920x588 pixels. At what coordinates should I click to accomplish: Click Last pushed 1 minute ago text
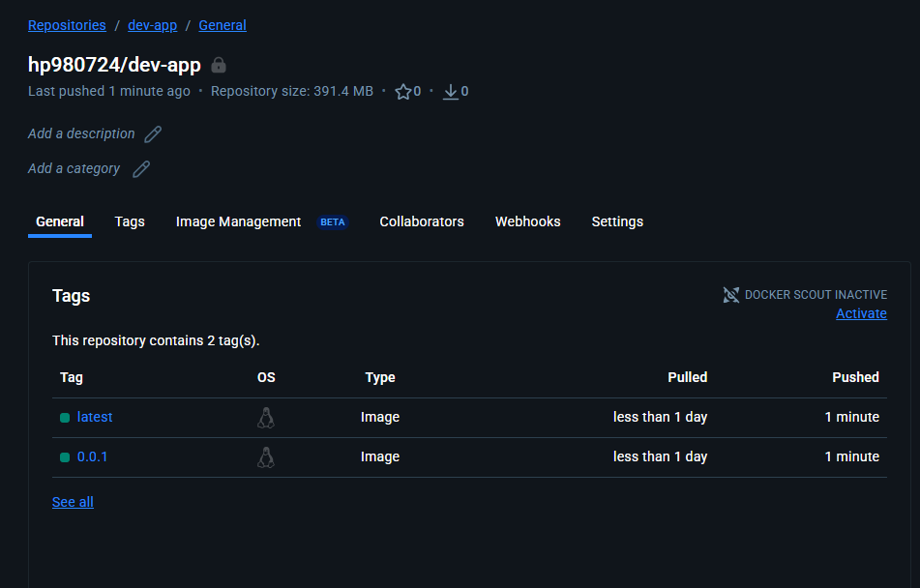pos(109,92)
